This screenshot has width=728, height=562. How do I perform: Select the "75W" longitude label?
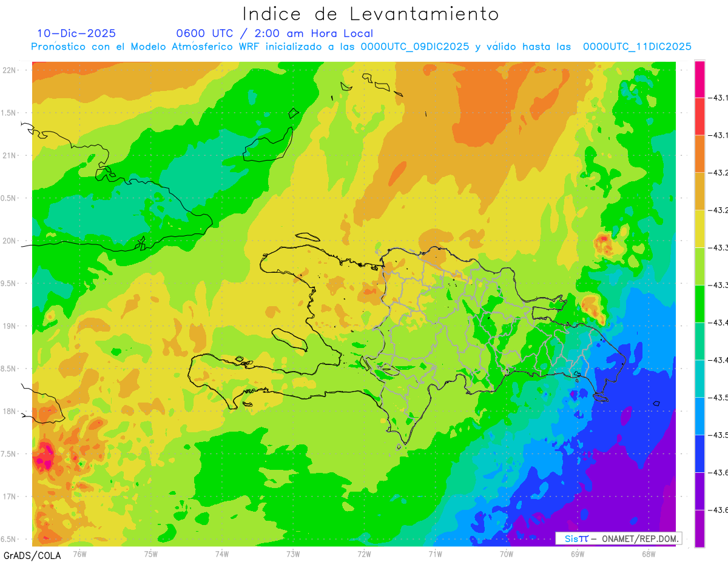pos(151,554)
